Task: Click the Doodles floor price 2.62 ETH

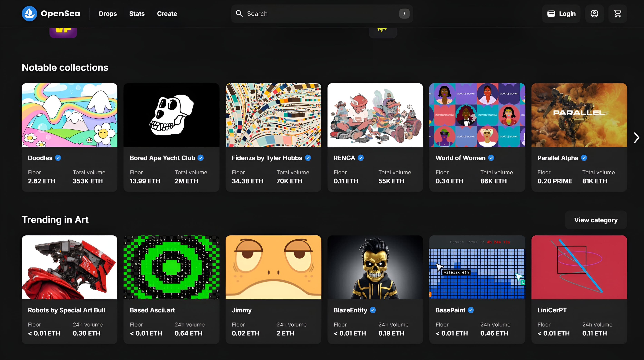Action: click(41, 181)
